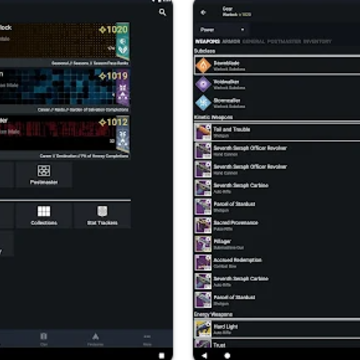Open the Hard Light exotic icon
The height and width of the screenshot is (360, 360).
tap(203, 329)
